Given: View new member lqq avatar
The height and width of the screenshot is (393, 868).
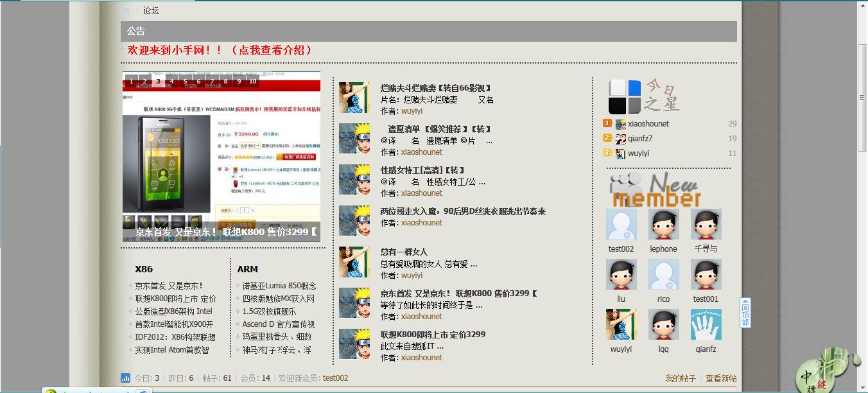Looking at the screenshot, I should [664, 324].
